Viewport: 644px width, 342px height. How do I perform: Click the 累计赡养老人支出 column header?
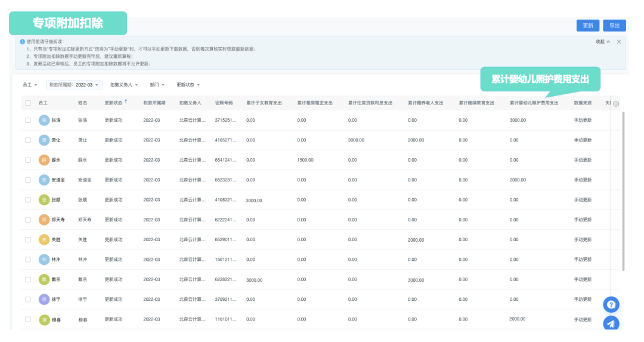(426, 103)
